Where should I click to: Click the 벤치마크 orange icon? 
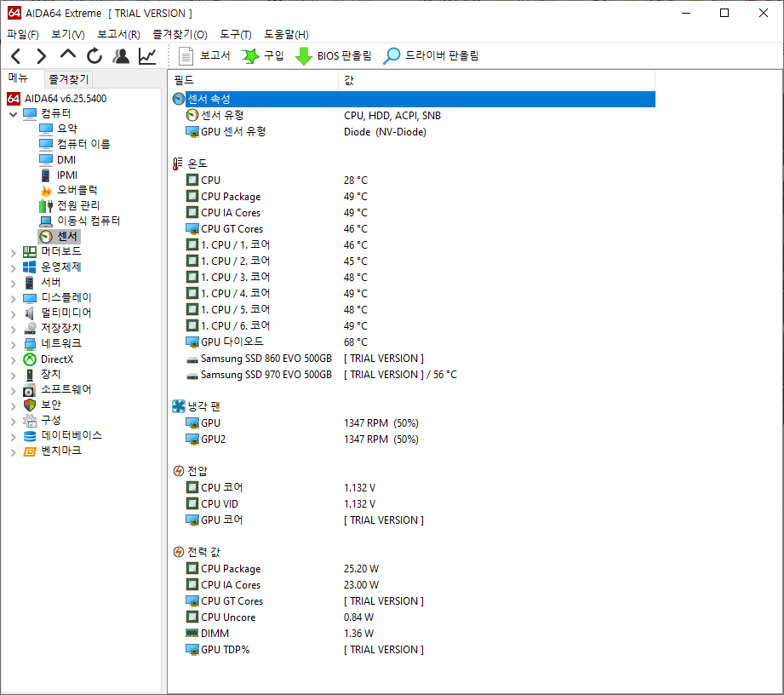coord(30,451)
